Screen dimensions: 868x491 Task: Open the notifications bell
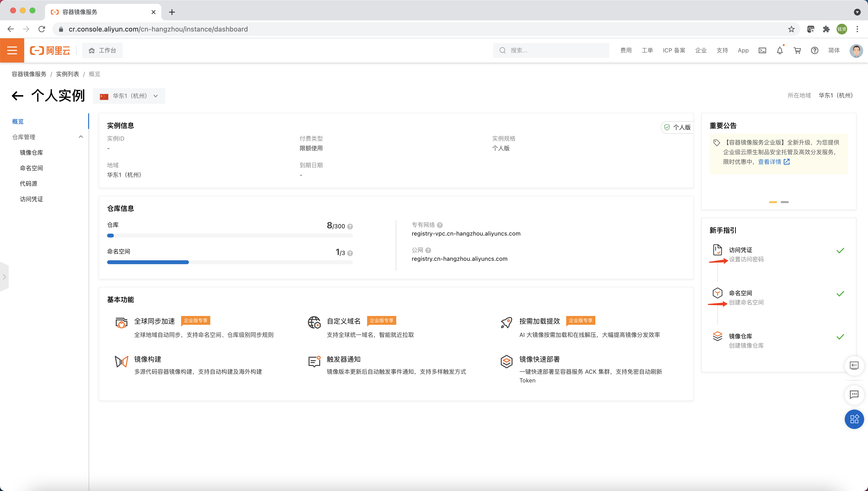[x=780, y=50]
